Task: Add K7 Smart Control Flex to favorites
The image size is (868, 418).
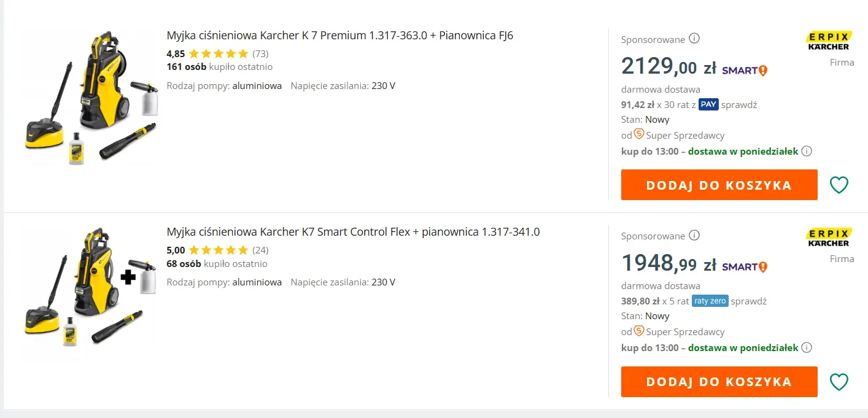Action: 839,382
